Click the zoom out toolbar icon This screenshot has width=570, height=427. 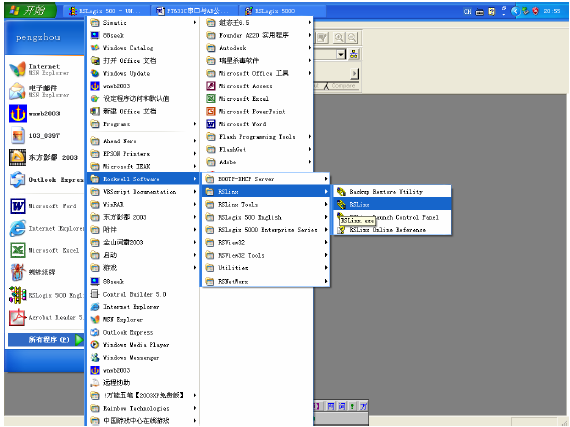[352, 37]
